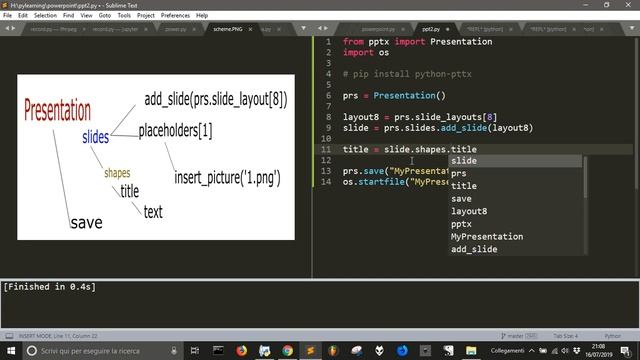Open the File Explorer taskbar icon

471,351
